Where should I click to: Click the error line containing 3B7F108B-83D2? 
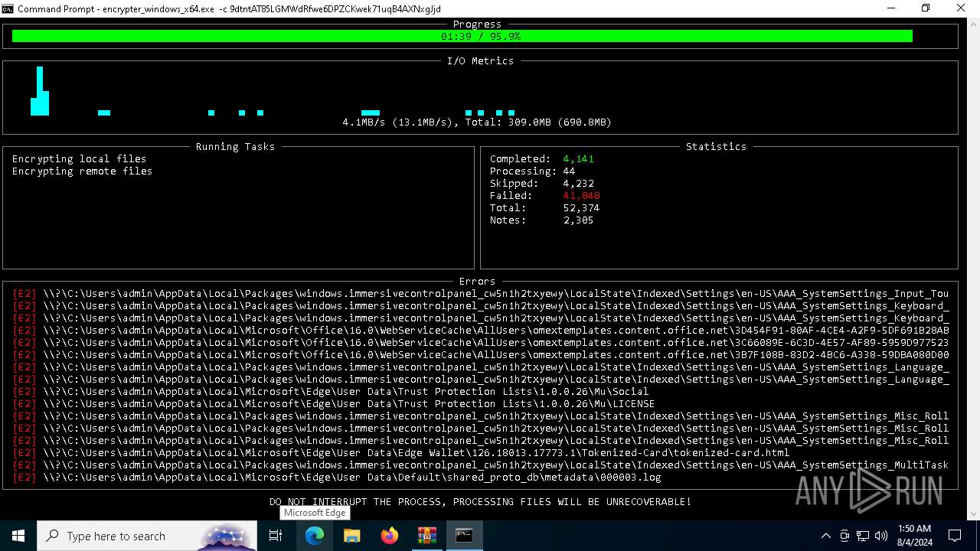[x=481, y=355]
